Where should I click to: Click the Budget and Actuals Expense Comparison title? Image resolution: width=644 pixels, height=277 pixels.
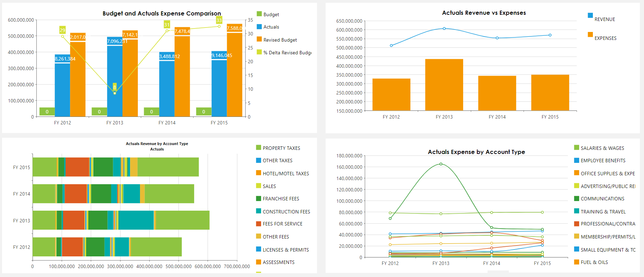coord(162,13)
